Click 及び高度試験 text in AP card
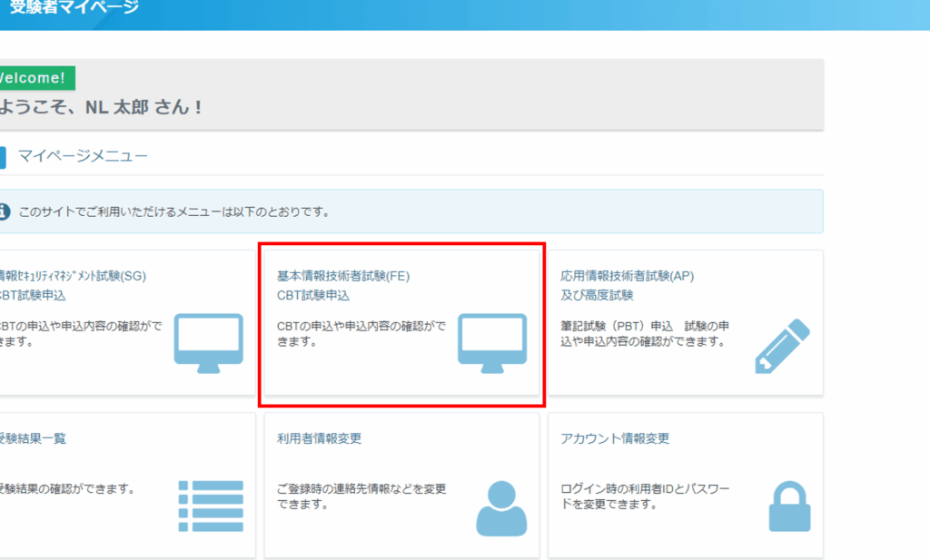 click(597, 294)
